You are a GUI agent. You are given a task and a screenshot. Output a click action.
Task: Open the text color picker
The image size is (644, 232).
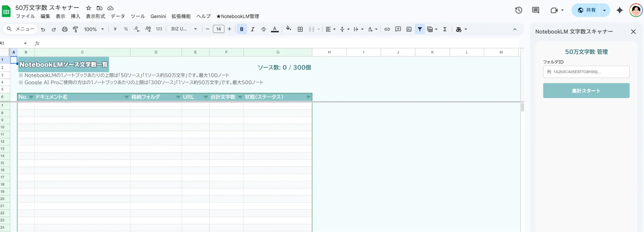(275, 29)
